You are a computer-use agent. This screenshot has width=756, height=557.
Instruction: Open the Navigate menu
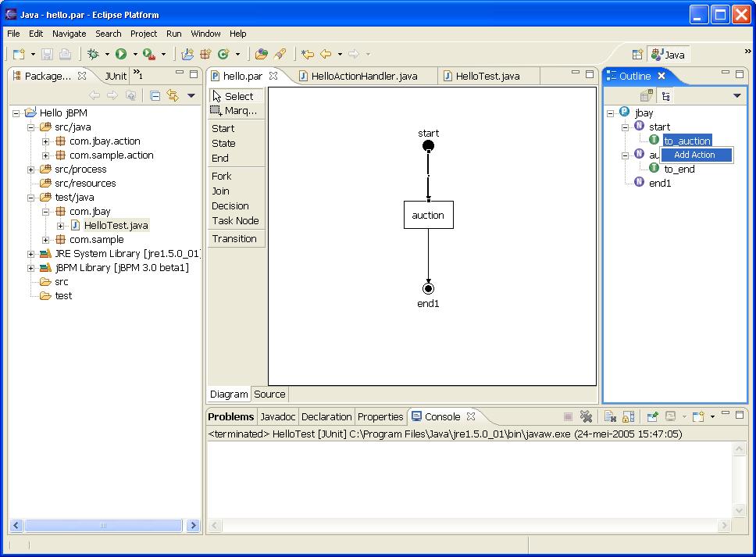pos(69,34)
